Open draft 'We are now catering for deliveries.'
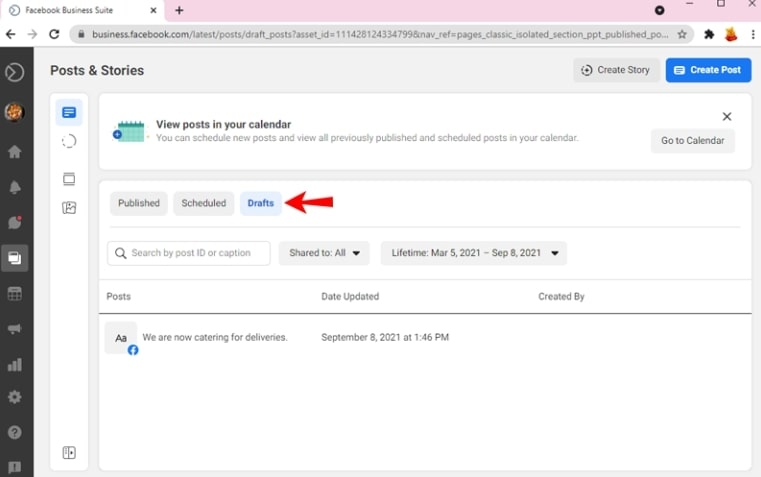The height and width of the screenshot is (477, 761). (215, 337)
